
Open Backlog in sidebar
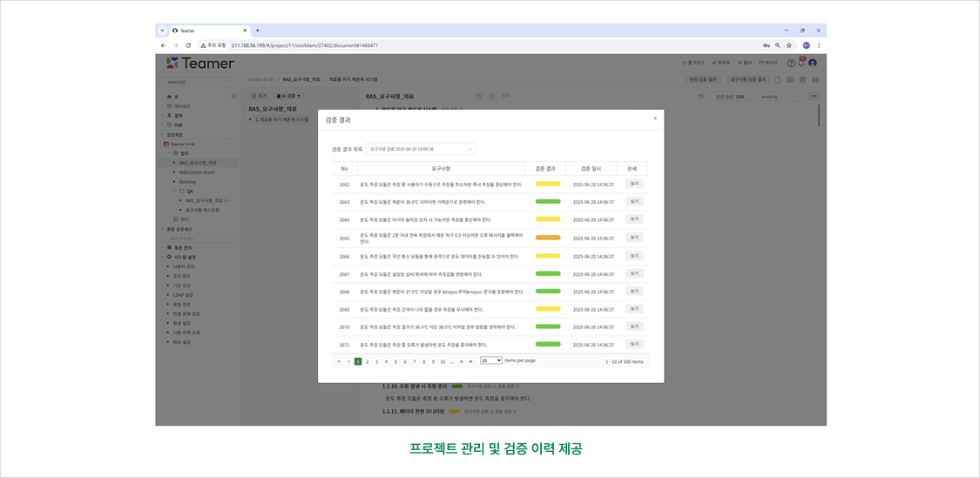pyautogui.click(x=187, y=181)
